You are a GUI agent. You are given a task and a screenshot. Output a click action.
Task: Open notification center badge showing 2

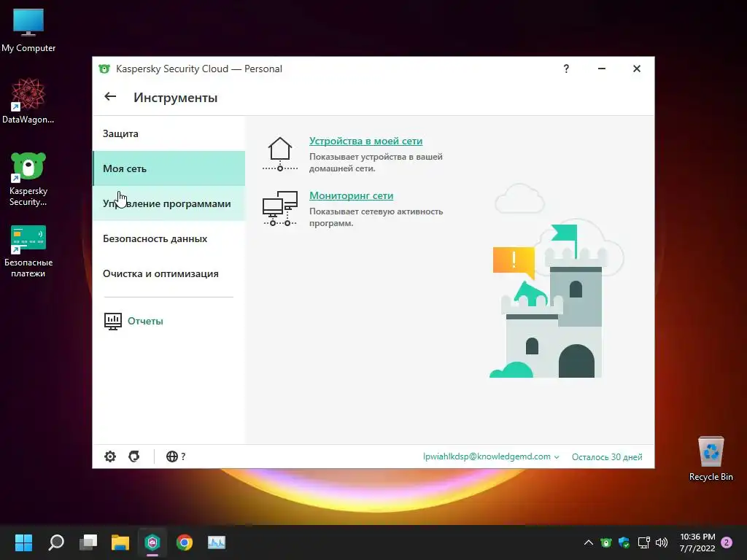coord(727,542)
